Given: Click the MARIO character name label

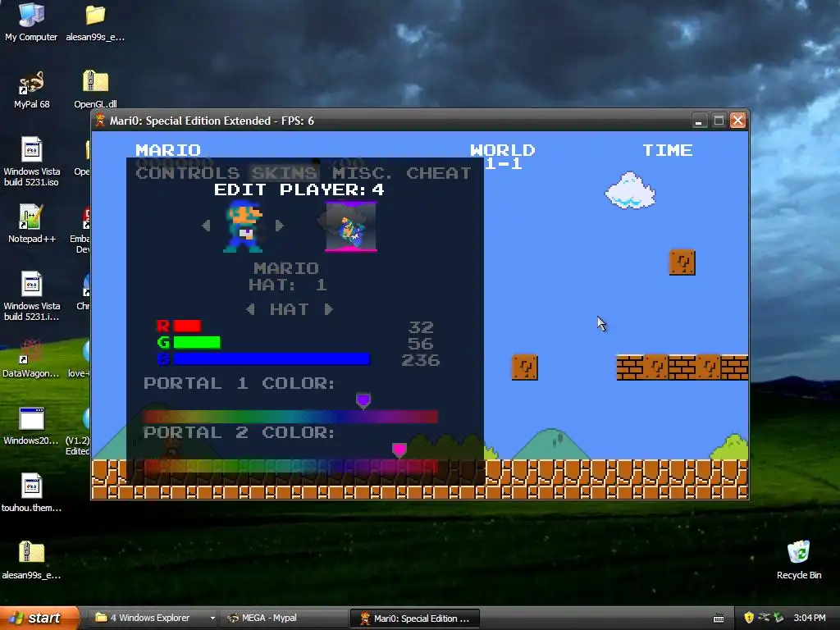Looking at the screenshot, I should click(x=286, y=268).
